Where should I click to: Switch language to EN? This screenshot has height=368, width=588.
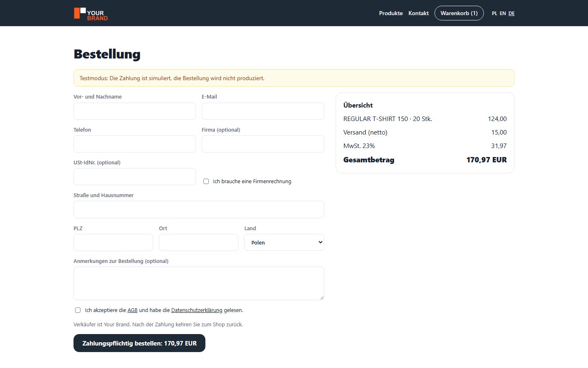(503, 13)
